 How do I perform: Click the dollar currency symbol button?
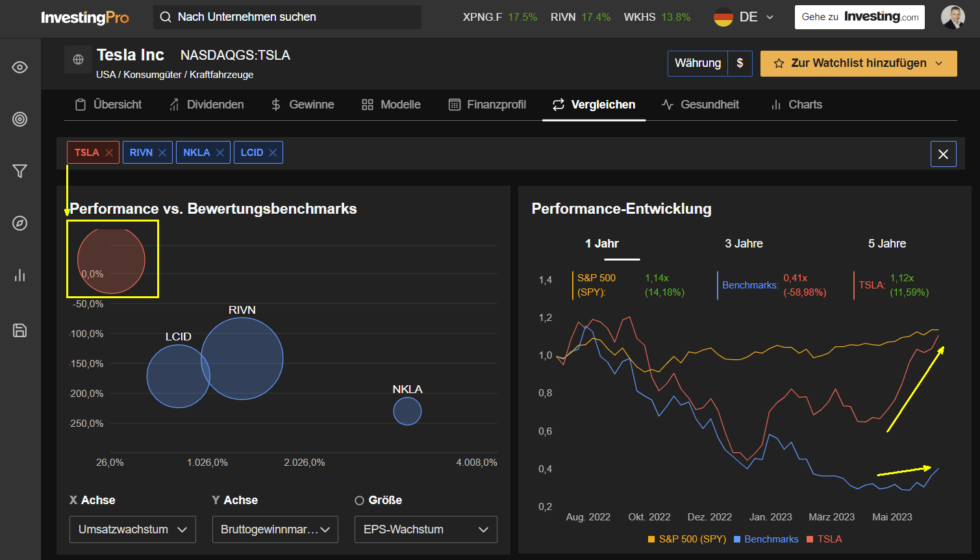[x=740, y=63]
